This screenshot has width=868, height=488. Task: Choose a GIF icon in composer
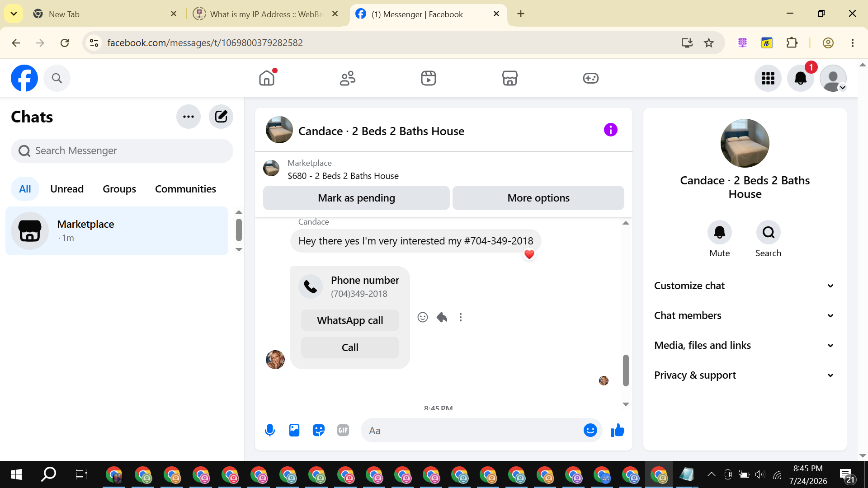pyautogui.click(x=343, y=430)
